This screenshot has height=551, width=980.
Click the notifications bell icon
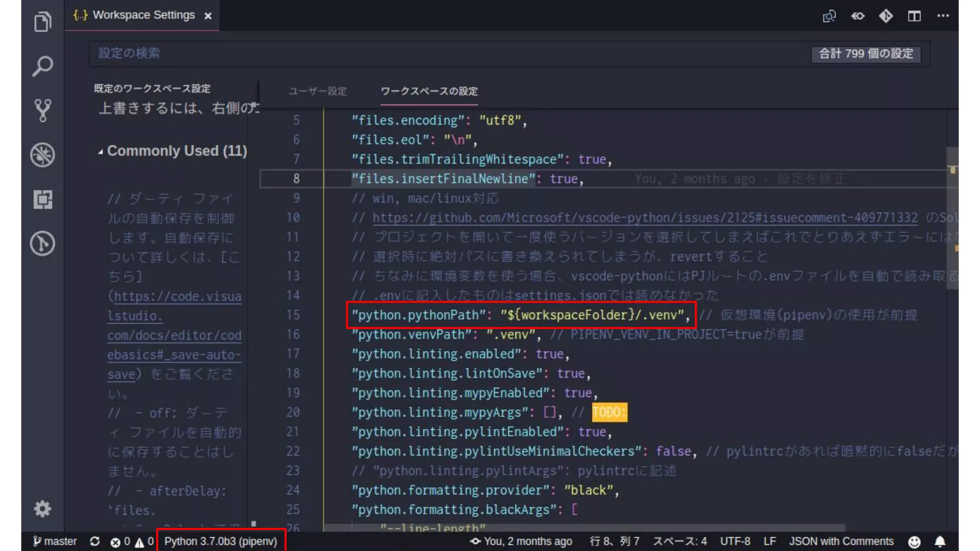(940, 541)
